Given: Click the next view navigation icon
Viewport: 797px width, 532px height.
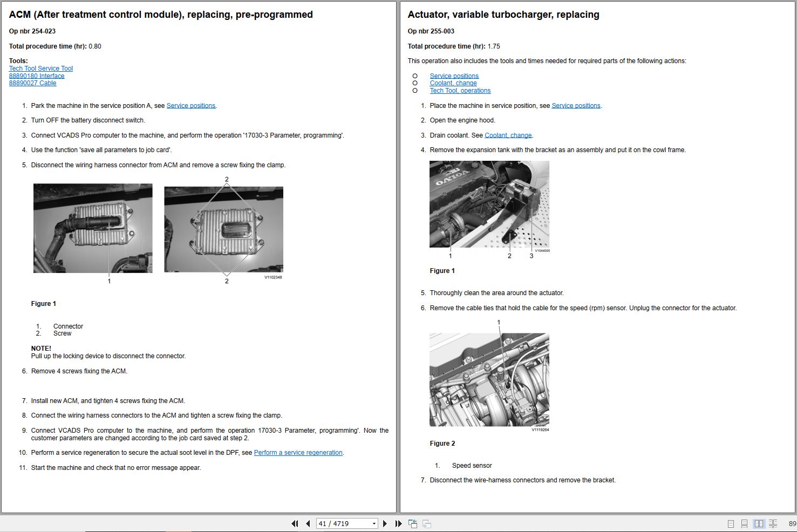Looking at the screenshot, I should pos(427,523).
